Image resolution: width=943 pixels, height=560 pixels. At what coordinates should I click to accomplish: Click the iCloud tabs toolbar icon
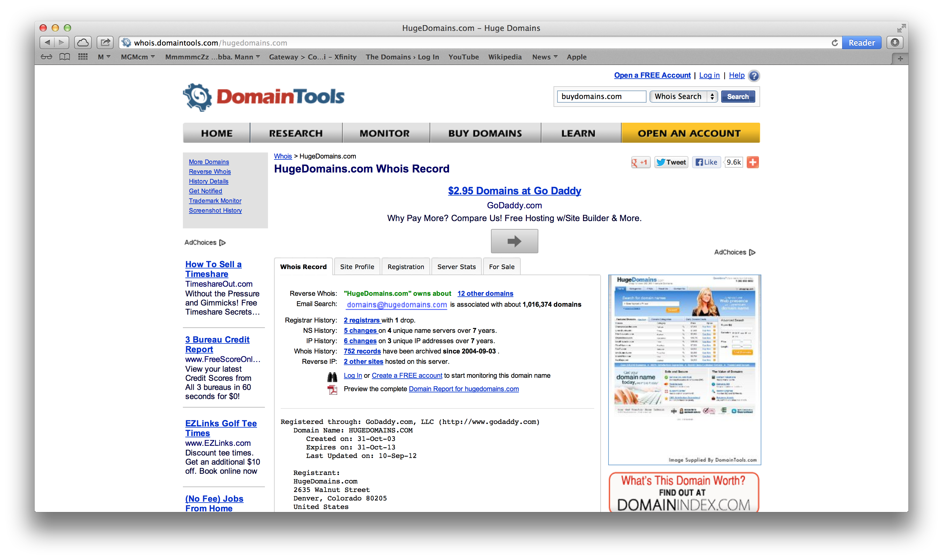83,43
